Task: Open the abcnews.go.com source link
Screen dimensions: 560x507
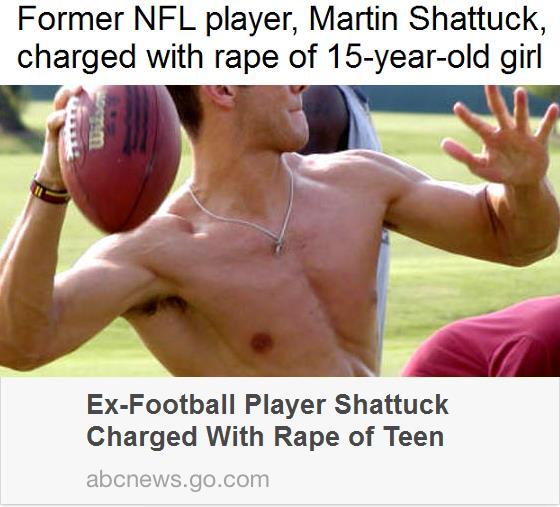Action: [178, 480]
